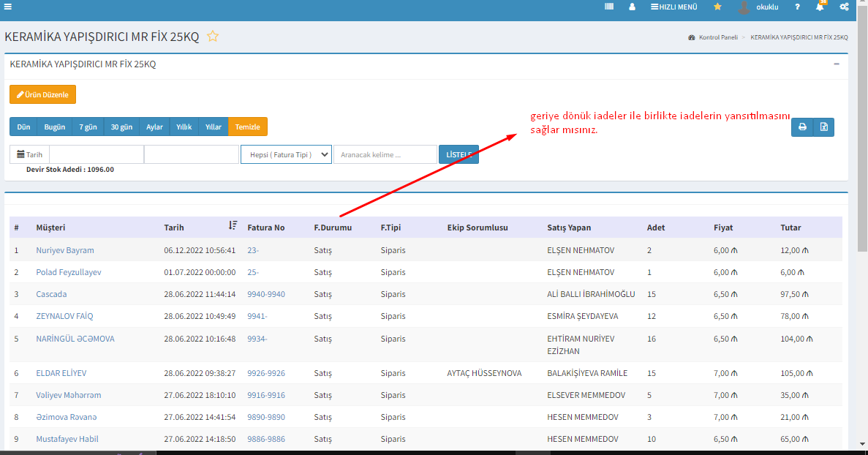Open the notifications bell icon

(820, 7)
